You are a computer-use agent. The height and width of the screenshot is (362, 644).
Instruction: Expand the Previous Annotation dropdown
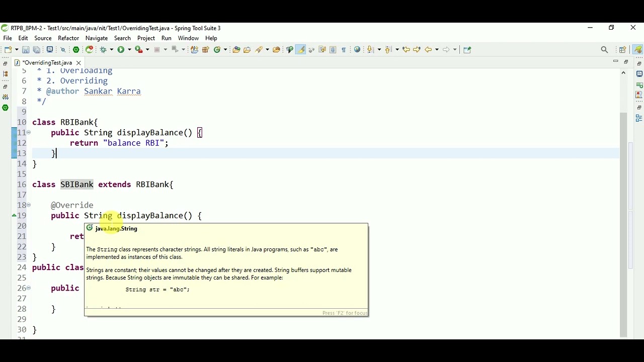pos(397,50)
